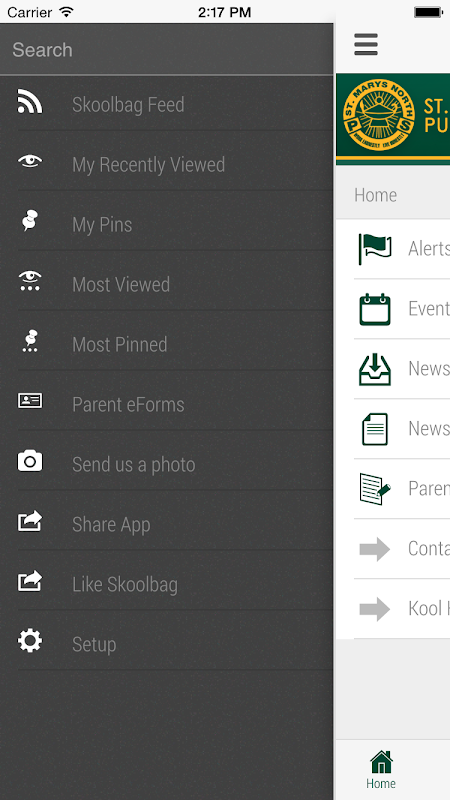Tap the hamburger menu icon
This screenshot has width=450, height=800.
coord(366,44)
